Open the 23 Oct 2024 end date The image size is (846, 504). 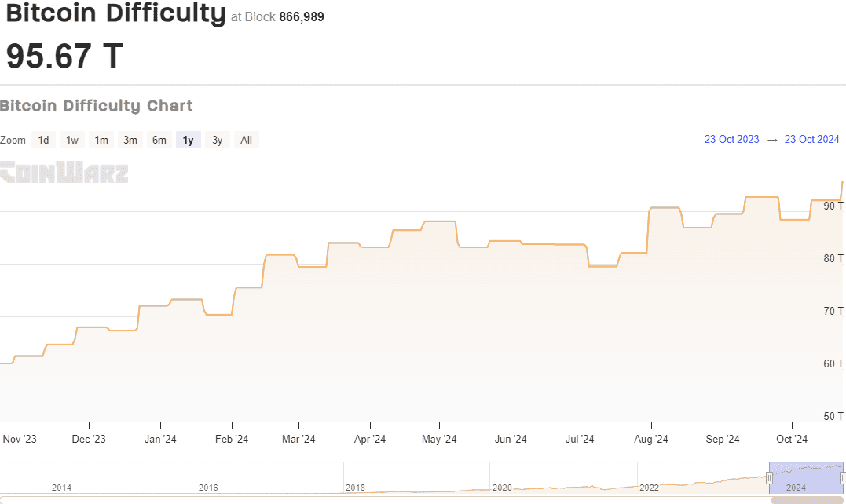812,139
